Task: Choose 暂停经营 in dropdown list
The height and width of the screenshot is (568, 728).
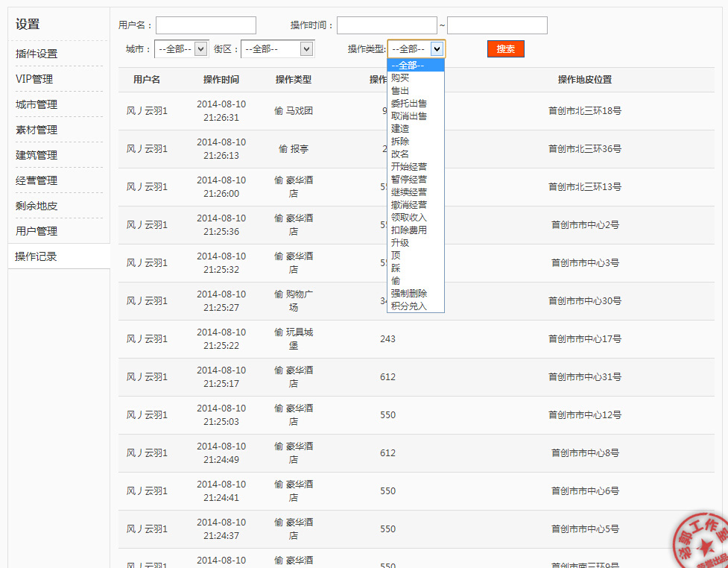Action: (x=416, y=180)
